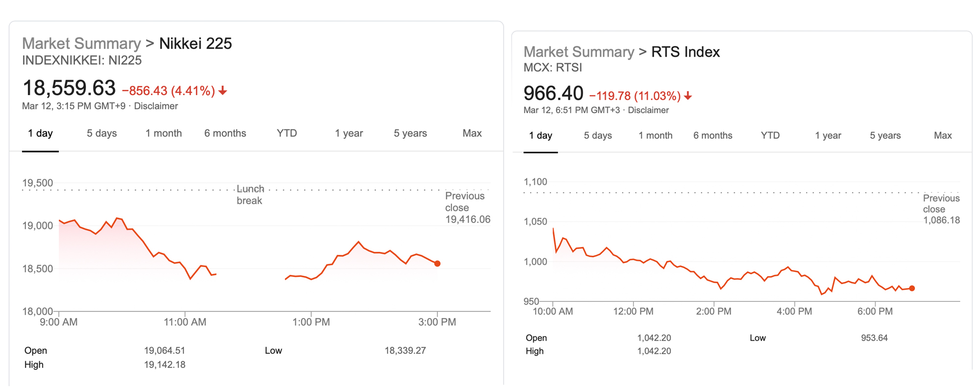The image size is (980, 392).
Task: Click the Low value 18,339.27 on Nikkei card
Action: (405, 350)
